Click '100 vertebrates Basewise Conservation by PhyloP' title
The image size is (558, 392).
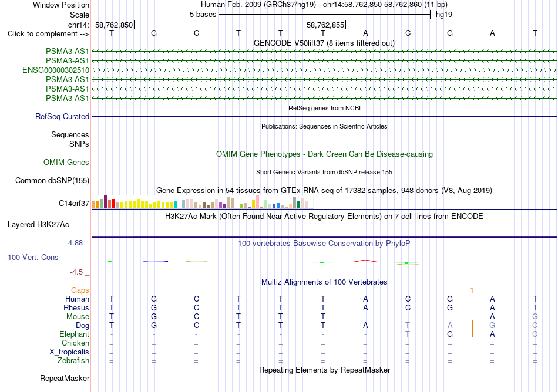coord(324,243)
